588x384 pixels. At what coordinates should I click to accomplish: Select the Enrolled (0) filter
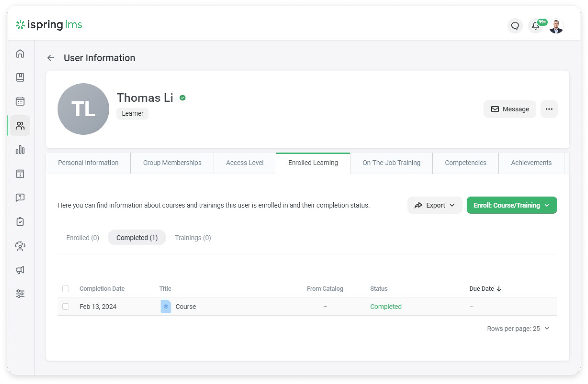tap(83, 238)
